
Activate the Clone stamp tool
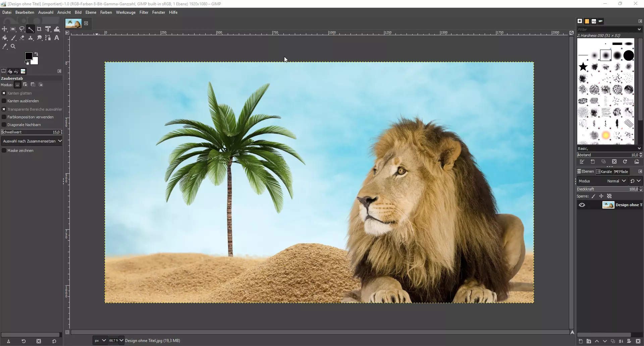point(31,38)
